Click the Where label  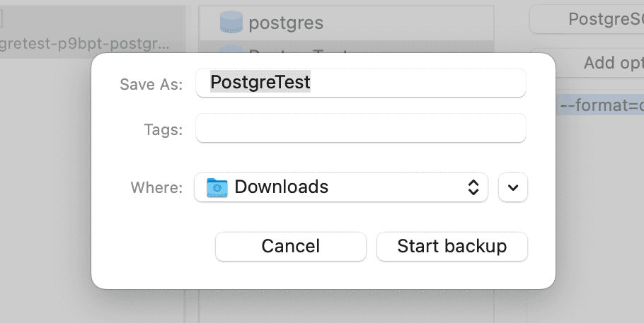(x=156, y=187)
